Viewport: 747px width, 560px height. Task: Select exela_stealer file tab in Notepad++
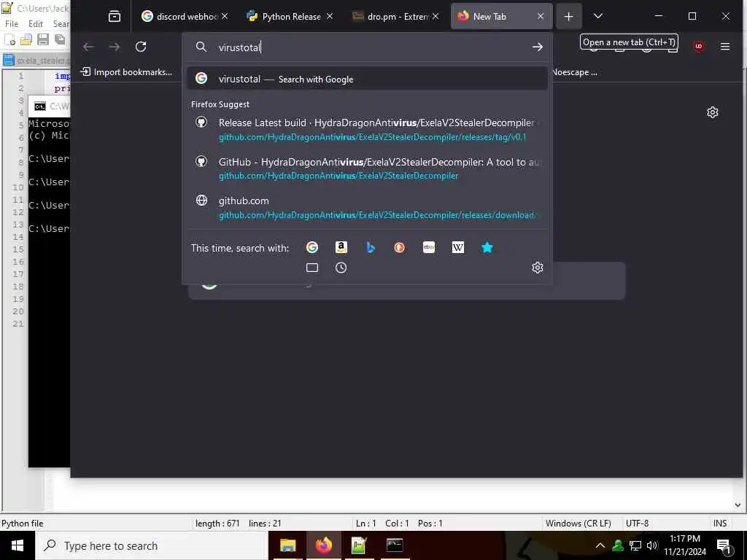pyautogui.click(x=36, y=61)
